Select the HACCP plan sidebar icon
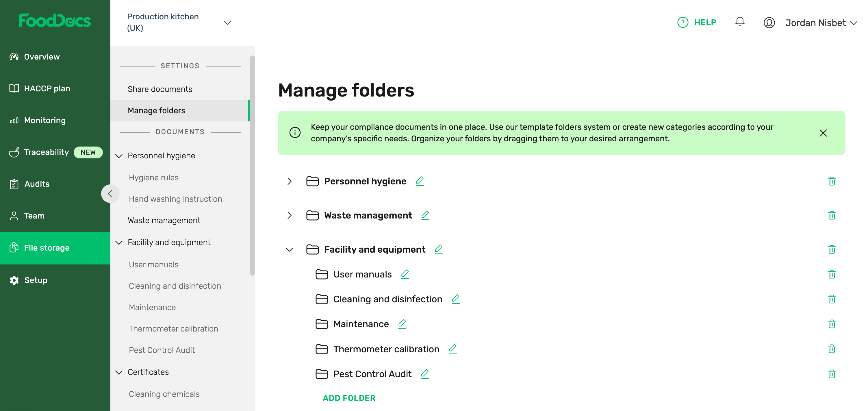 [x=14, y=88]
